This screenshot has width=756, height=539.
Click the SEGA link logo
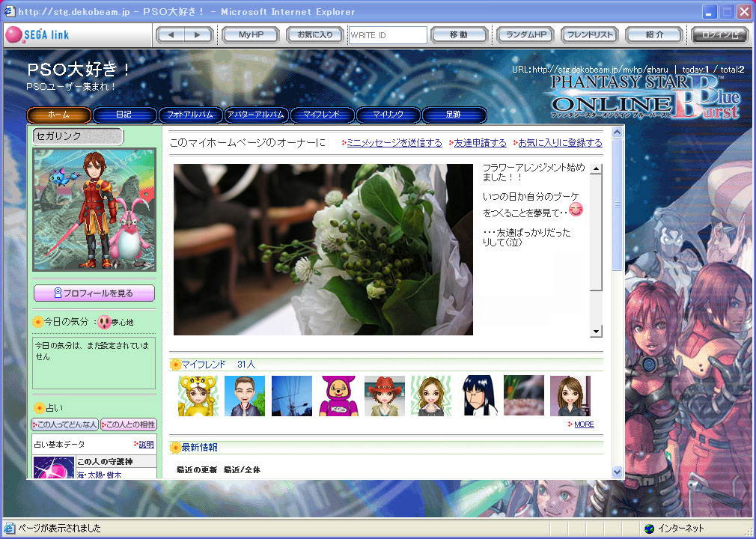(37, 35)
